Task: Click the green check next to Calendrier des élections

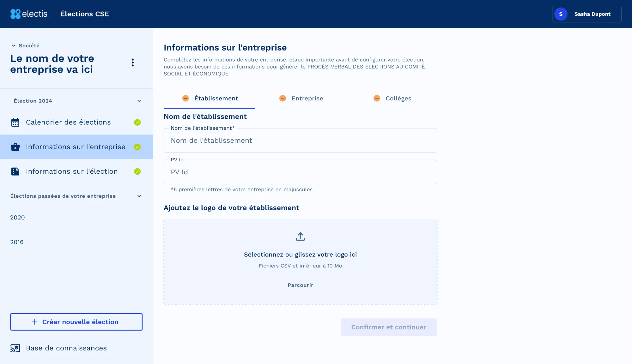Action: pyautogui.click(x=137, y=122)
